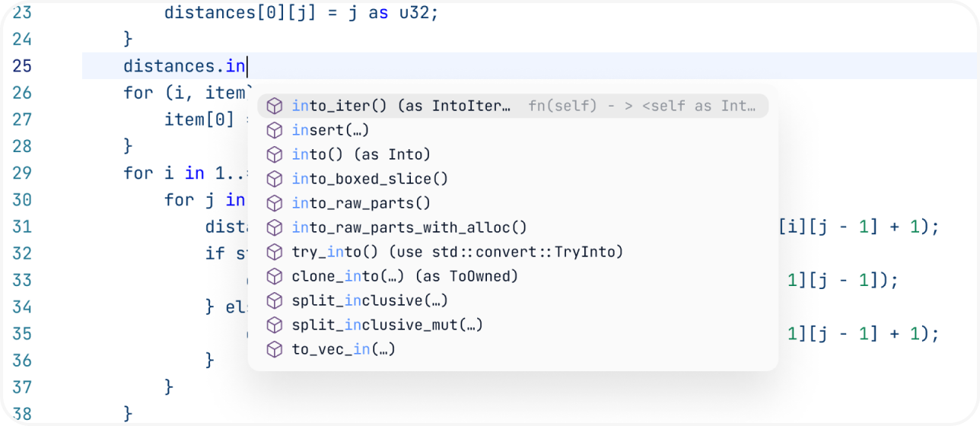Screen dimensions: 980x426
Task: Click method icon beside into_raw_parts_with_alloc()
Action: tap(275, 227)
